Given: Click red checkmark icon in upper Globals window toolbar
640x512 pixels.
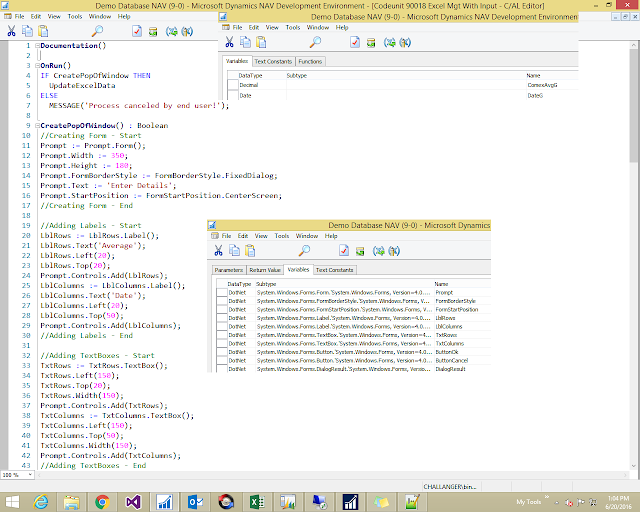Looking at the screenshot, I should point(355,42).
